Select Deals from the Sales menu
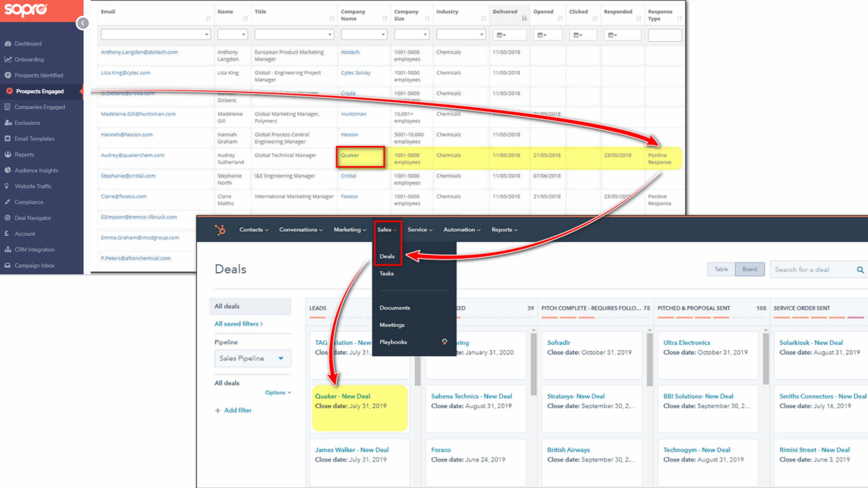Image resolution: width=868 pixels, height=488 pixels. [x=387, y=256]
